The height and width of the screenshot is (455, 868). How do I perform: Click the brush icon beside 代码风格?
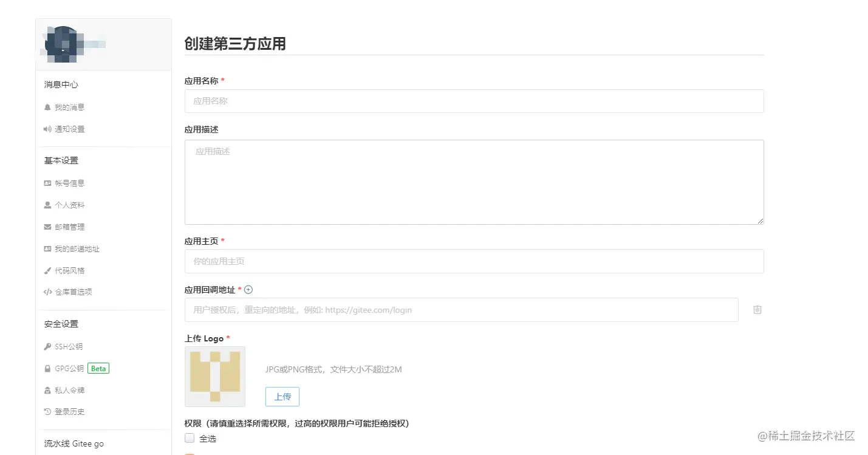[x=47, y=270]
